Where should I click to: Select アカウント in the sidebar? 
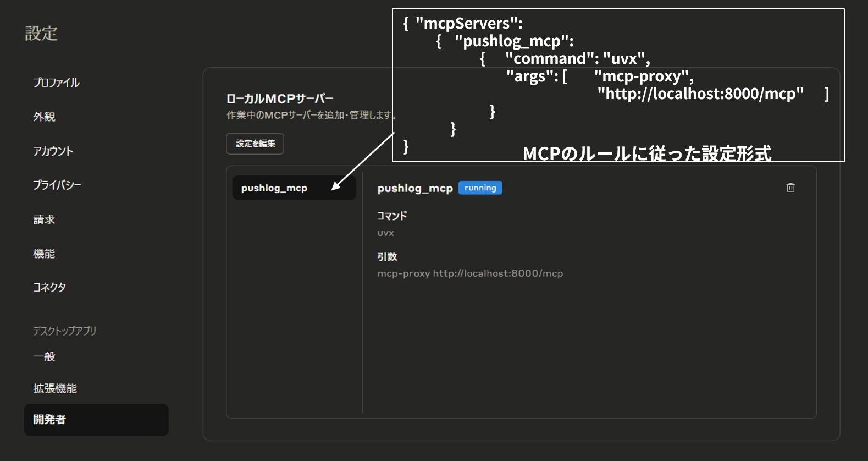coord(53,151)
